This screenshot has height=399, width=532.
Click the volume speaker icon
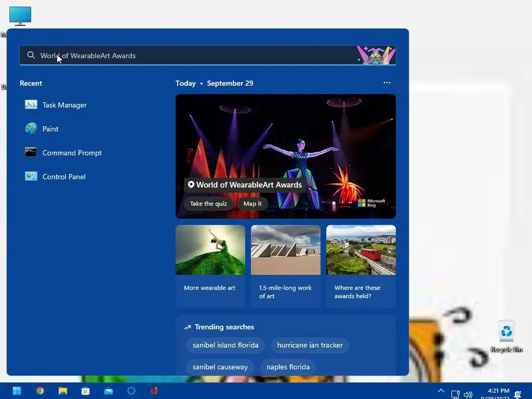pyautogui.click(x=468, y=394)
